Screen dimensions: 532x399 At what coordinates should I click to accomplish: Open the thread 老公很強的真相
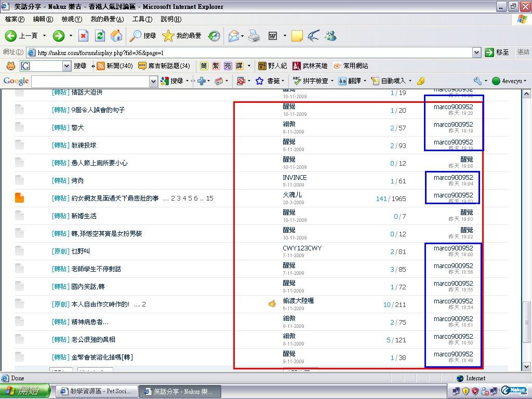pos(93,340)
